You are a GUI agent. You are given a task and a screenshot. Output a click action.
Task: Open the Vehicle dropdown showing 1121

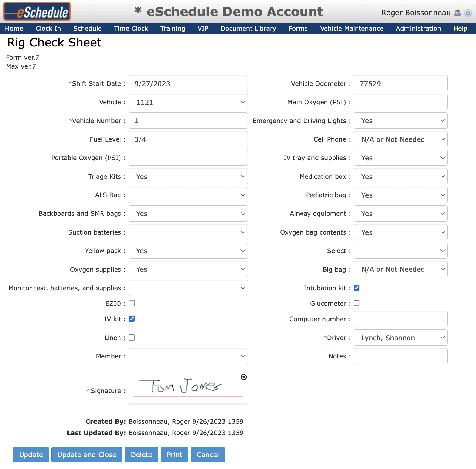point(188,102)
